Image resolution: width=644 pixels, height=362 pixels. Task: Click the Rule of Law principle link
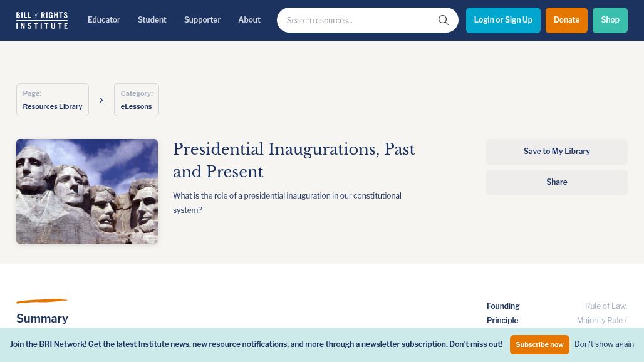coord(605,306)
